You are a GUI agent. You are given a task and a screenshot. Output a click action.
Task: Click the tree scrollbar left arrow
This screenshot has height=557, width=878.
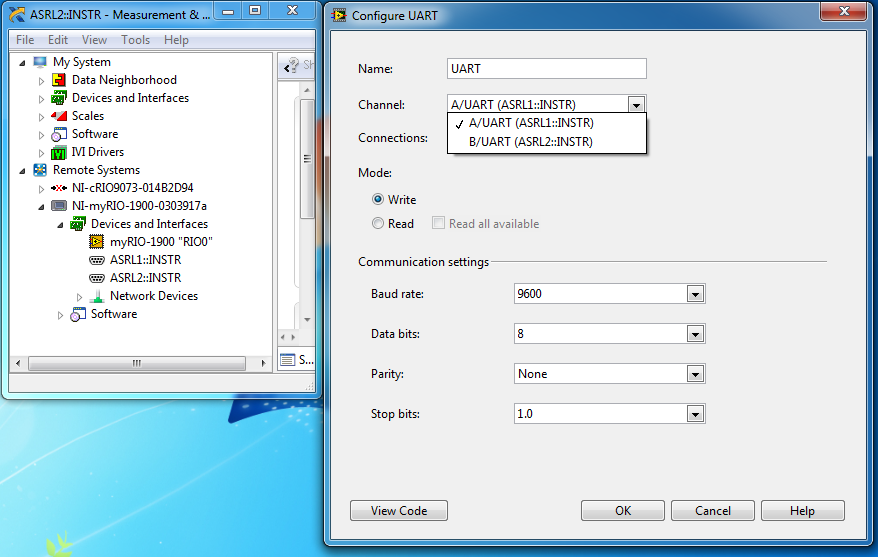tap(18, 363)
